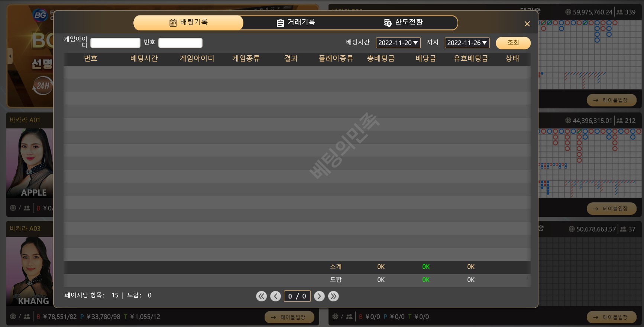The height and width of the screenshot is (327, 644).
Task: Focus the 번호 filter text box
Action: 180,43
